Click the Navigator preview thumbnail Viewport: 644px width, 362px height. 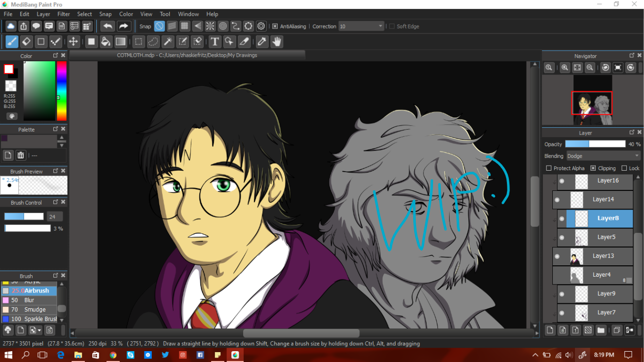pos(592,100)
